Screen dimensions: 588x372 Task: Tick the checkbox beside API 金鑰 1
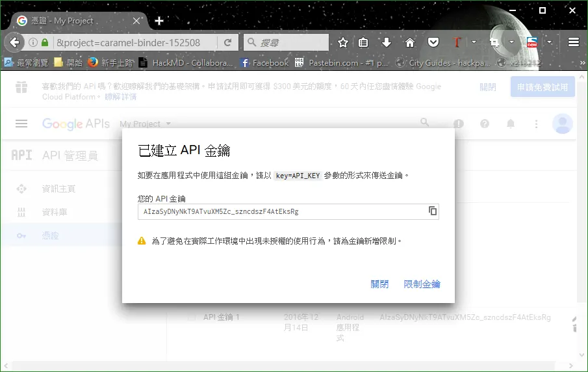(x=192, y=317)
